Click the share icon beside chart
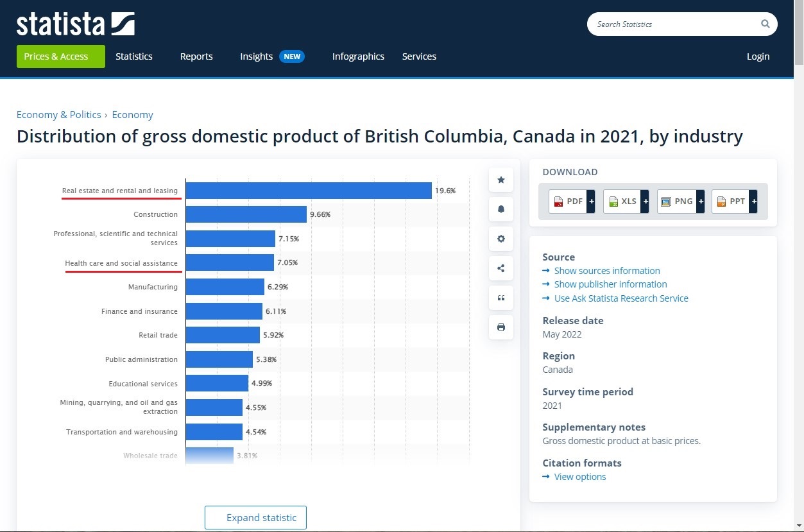This screenshot has width=804, height=532. tap(500, 268)
